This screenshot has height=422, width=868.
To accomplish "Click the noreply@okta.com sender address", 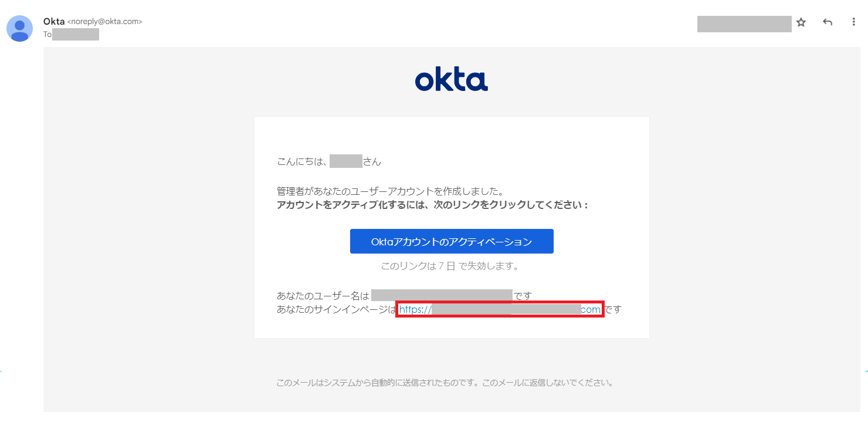I will [x=105, y=22].
